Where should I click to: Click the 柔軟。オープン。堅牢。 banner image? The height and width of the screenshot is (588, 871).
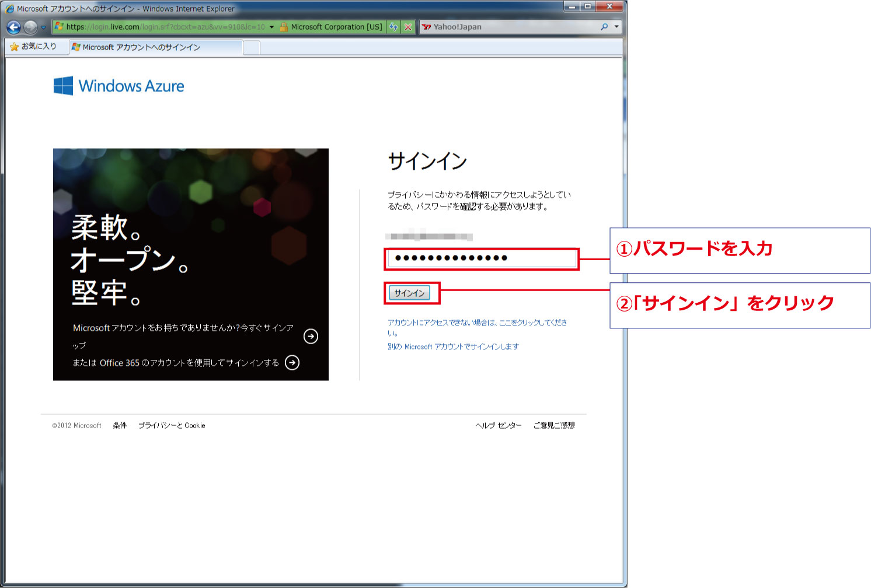tap(191, 264)
